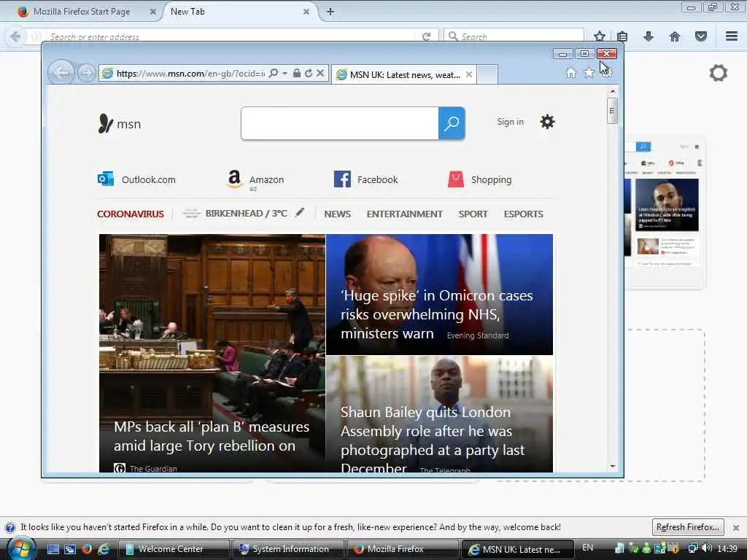Viewport: 747px width, 560px height.
Task: Open the 'Huge spike' in Omicron cases story
Action: click(x=439, y=295)
